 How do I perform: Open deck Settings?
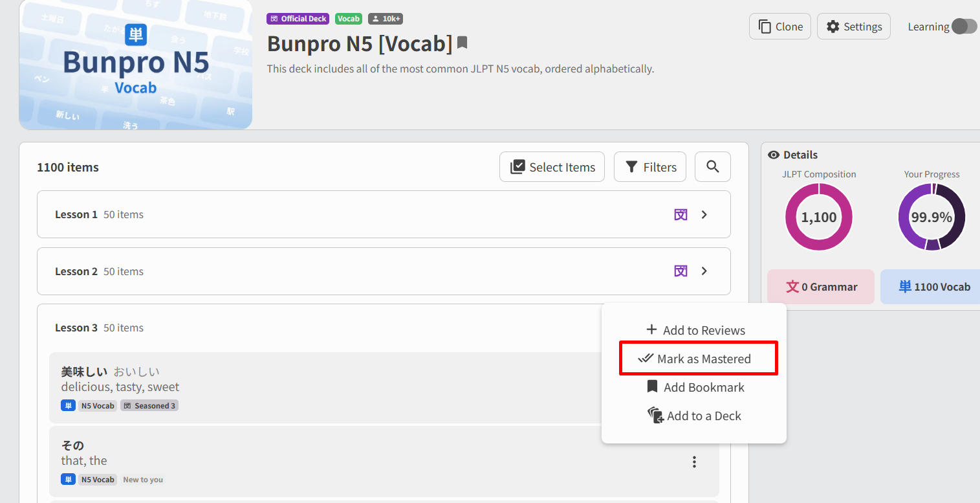point(854,27)
